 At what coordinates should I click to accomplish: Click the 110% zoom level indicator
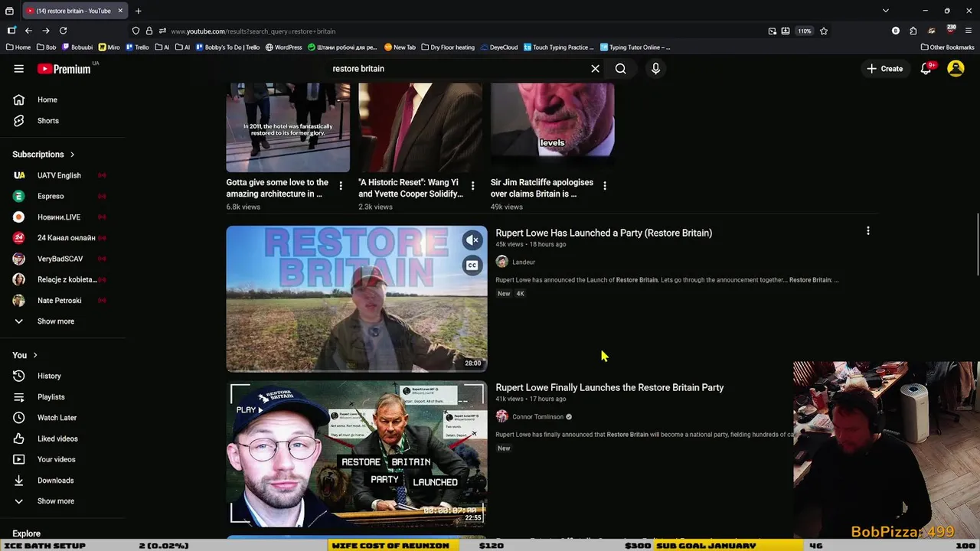pos(804,31)
